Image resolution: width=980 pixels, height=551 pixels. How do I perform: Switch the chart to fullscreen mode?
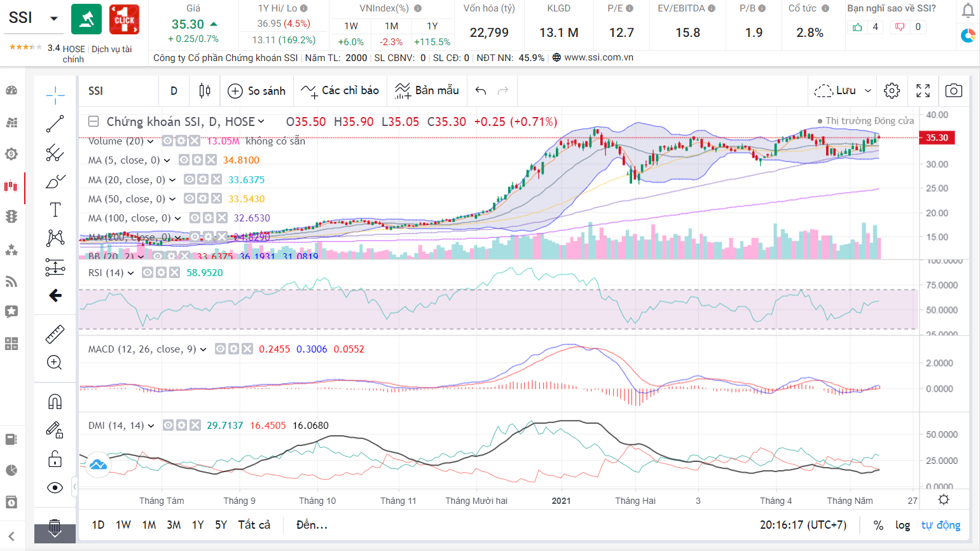(x=923, y=91)
